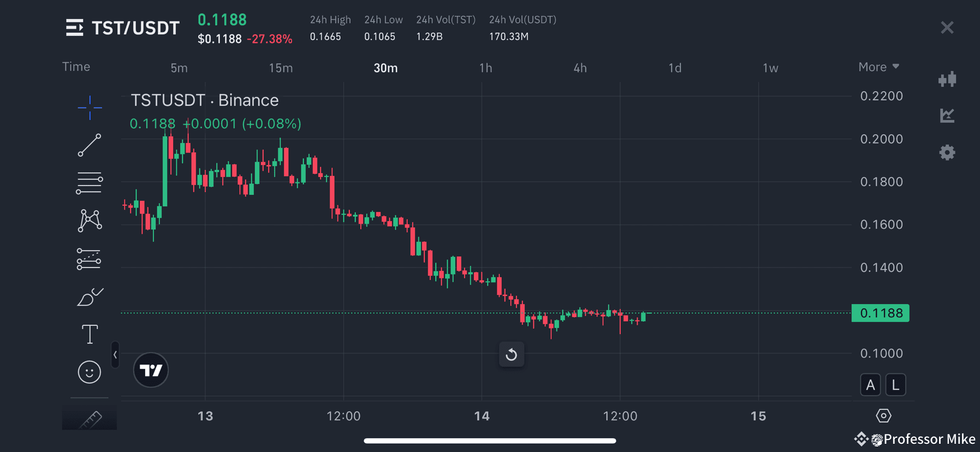Open the Fibonacci retracement tool
980x452 pixels.
click(x=89, y=182)
